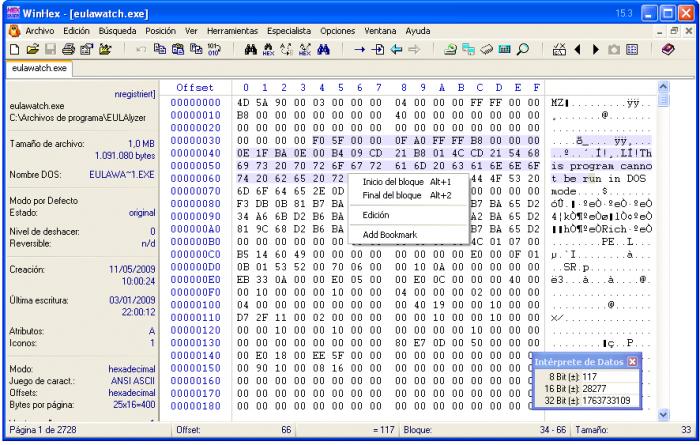Click the Print icon in toolbar
This screenshot has width=700, height=445.
(65, 47)
